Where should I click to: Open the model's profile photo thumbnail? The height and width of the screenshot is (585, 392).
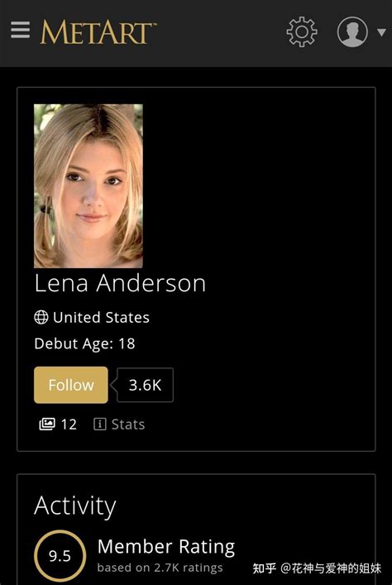pyautogui.click(x=88, y=186)
